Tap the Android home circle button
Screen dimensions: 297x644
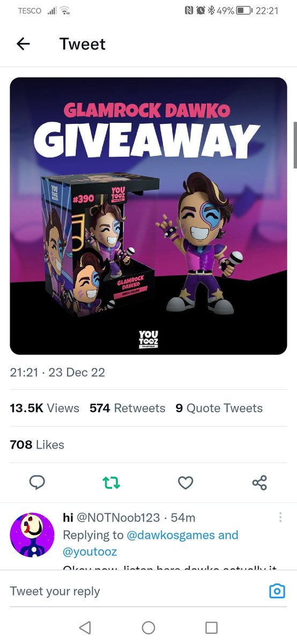(148, 627)
